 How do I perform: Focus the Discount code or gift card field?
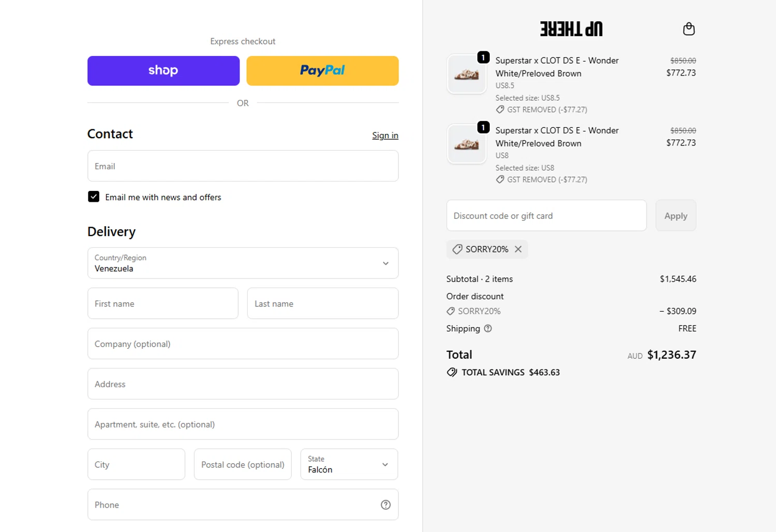(546, 216)
